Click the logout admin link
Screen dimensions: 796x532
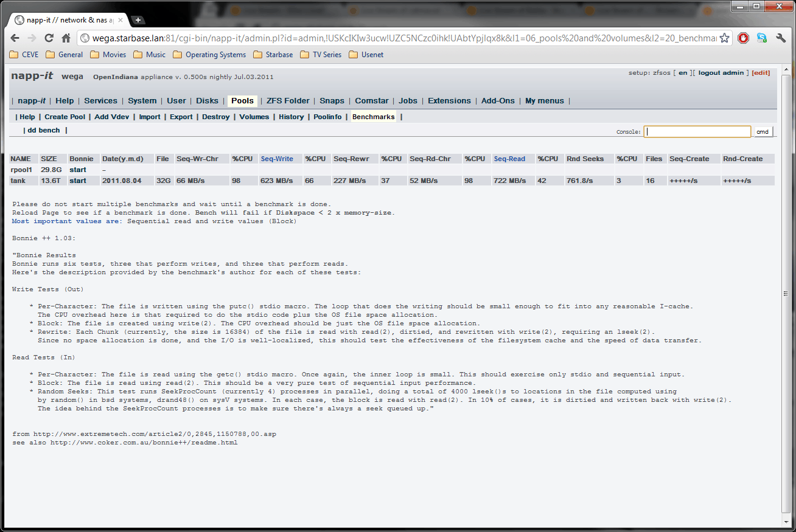coord(721,73)
